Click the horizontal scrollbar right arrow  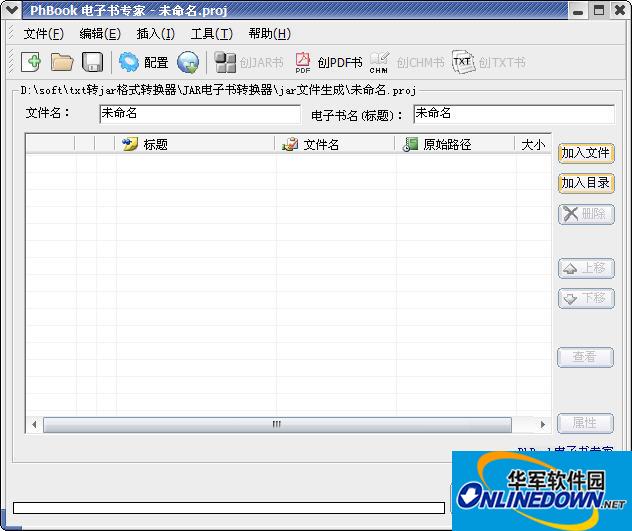tap(543, 425)
